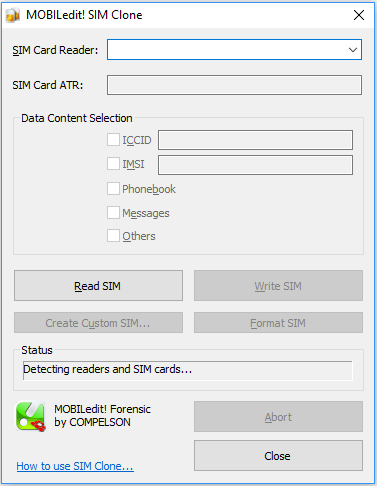Viewport: 377px width, 486px height.
Task: Click the Data Content Selection group label
Action: (x=77, y=118)
